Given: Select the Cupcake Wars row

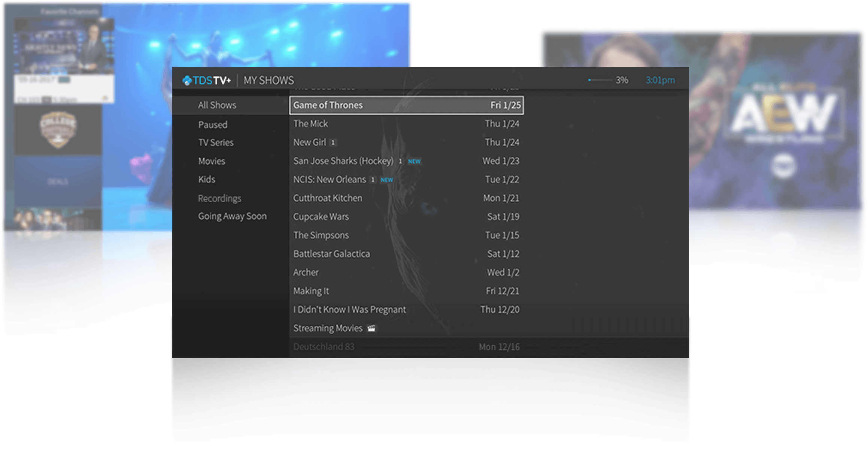Looking at the screenshot, I should click(x=406, y=217).
